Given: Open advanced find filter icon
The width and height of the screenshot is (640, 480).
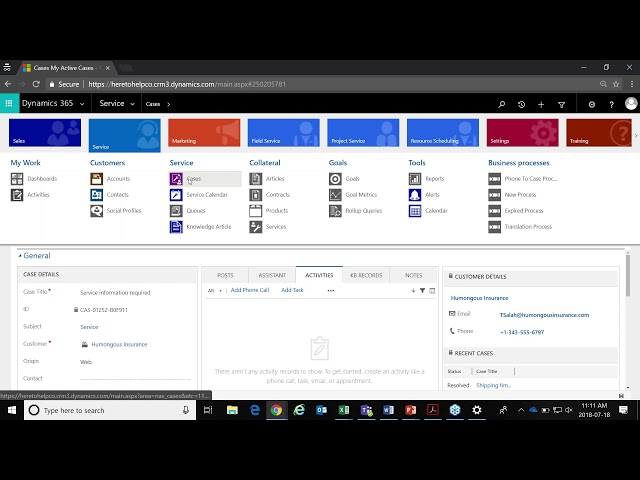Looking at the screenshot, I should pos(561,104).
